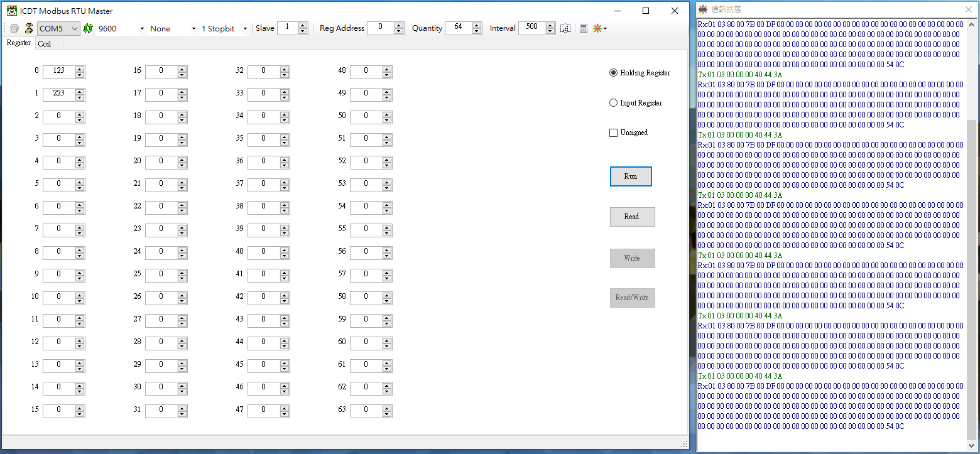This screenshot has width=980, height=454.
Task: Decrease register 40 value stepper
Action: click(285, 256)
